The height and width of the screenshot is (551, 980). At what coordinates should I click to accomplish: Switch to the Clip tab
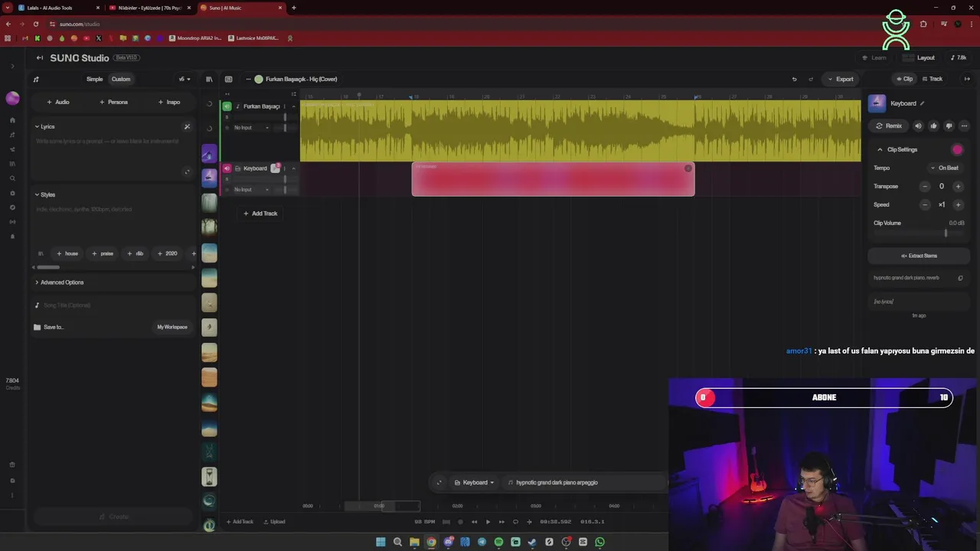(904, 79)
